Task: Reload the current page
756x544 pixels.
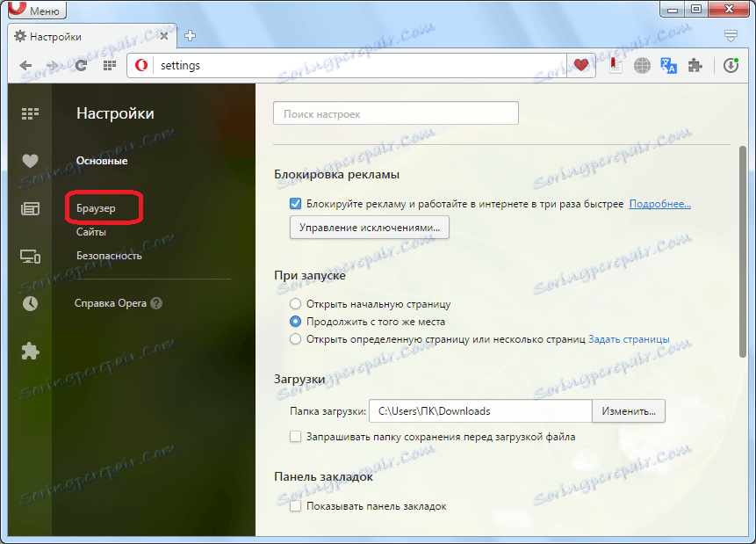Action: tap(81, 66)
